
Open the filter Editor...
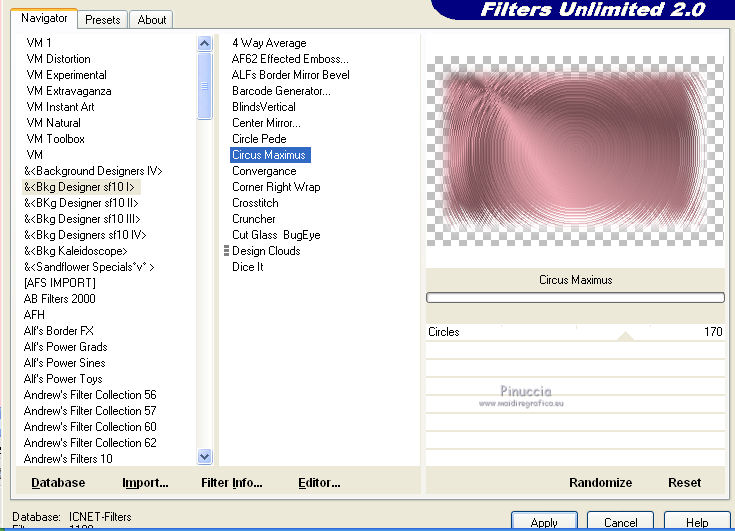319,482
